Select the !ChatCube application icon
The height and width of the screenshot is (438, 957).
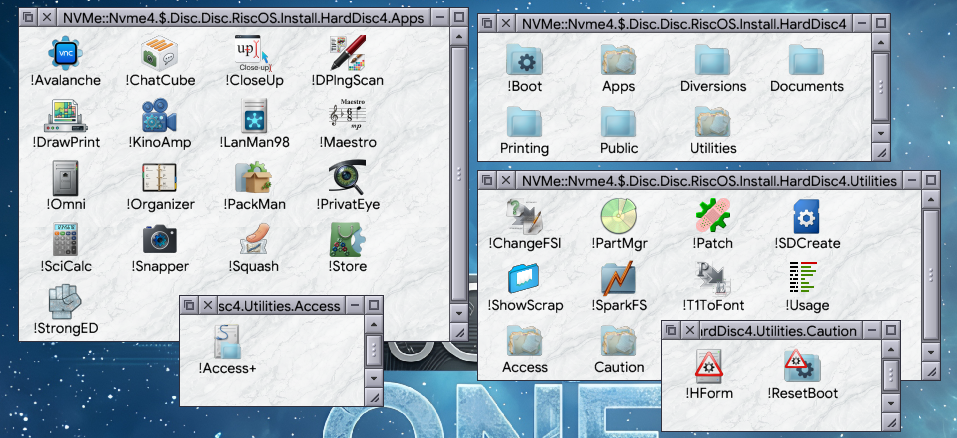(x=159, y=54)
